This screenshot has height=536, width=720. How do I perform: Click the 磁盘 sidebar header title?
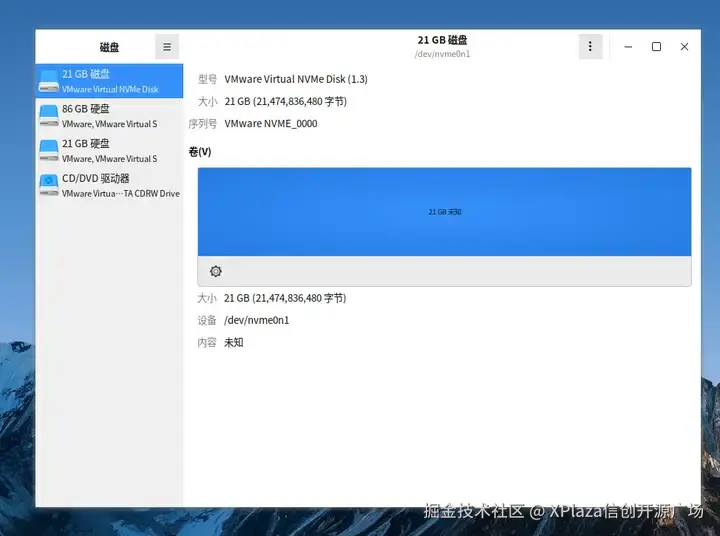(109, 47)
